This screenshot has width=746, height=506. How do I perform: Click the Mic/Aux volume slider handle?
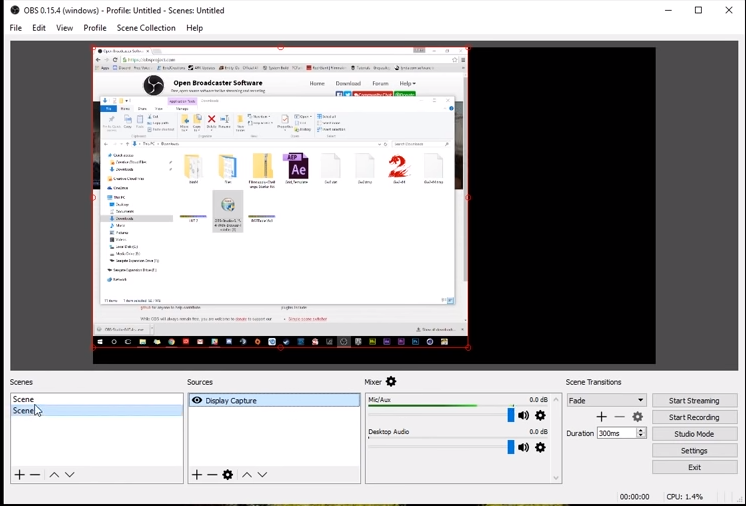click(x=510, y=415)
